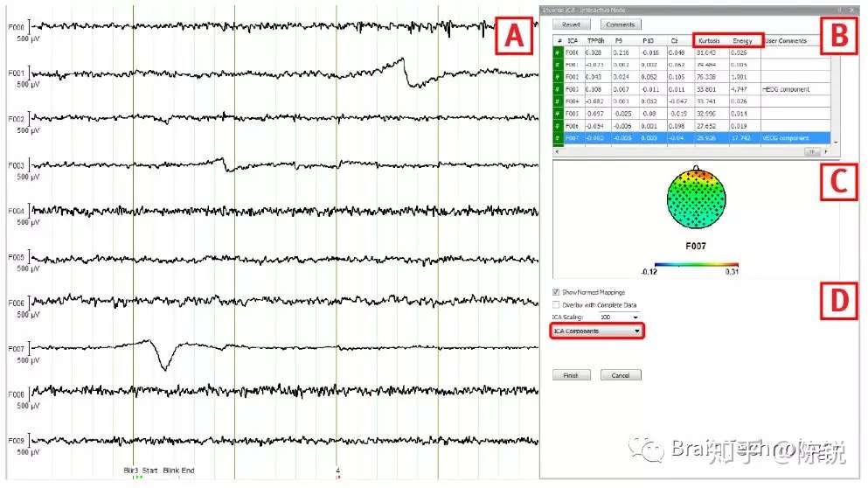Click the Comments button

tap(621, 24)
